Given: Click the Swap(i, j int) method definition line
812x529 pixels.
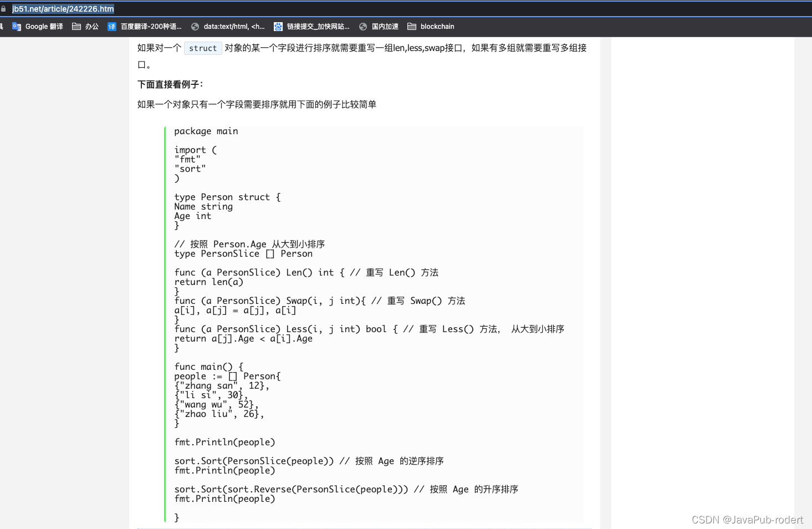Looking at the screenshot, I should point(320,301).
